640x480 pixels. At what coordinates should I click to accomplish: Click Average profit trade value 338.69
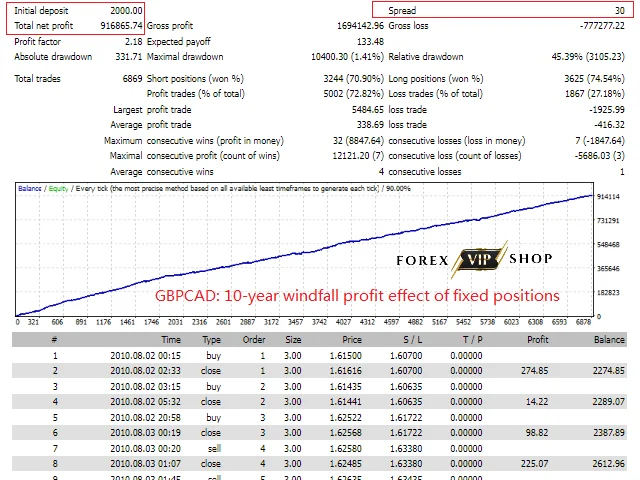pyautogui.click(x=370, y=125)
